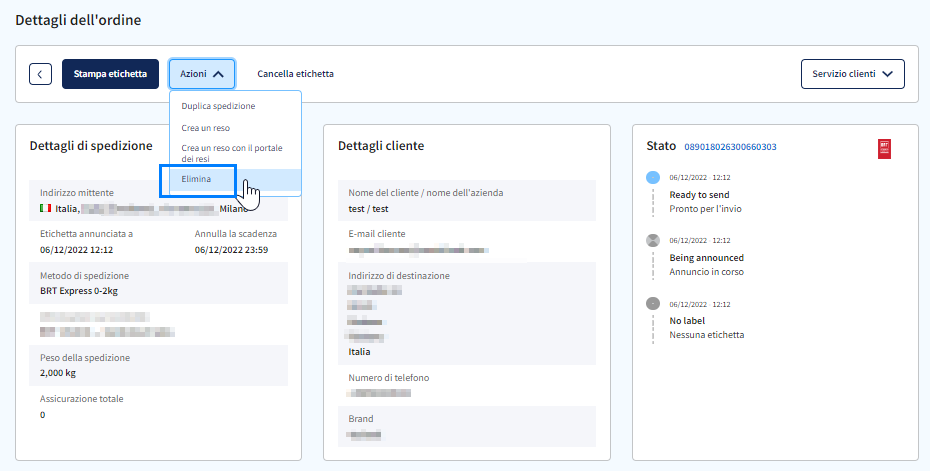Click the blue Ready to send status dot
The width and height of the screenshot is (930, 471).
pyautogui.click(x=652, y=177)
